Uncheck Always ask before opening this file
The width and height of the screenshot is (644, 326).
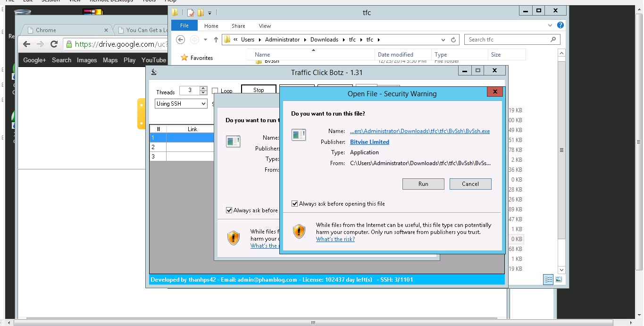pyautogui.click(x=295, y=204)
